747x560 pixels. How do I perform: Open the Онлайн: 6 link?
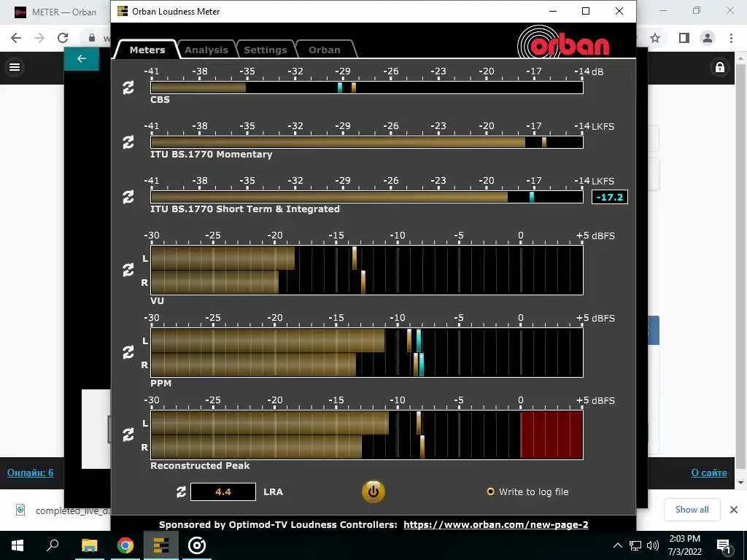point(30,472)
